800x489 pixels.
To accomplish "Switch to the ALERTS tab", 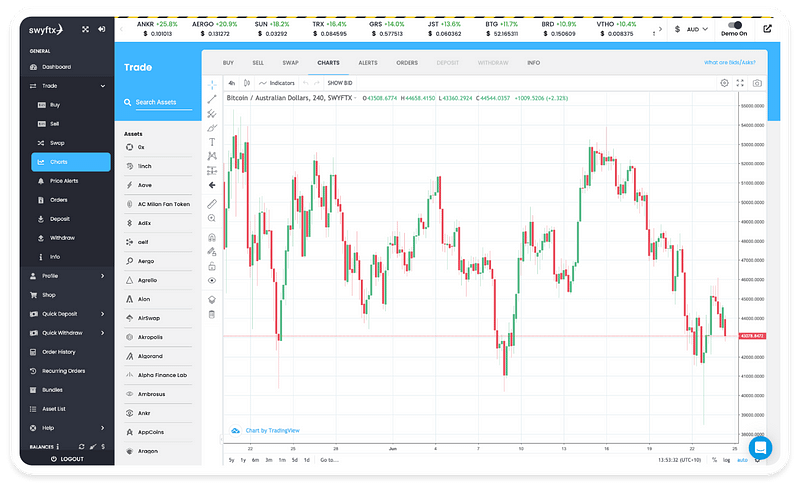I will 368,63.
